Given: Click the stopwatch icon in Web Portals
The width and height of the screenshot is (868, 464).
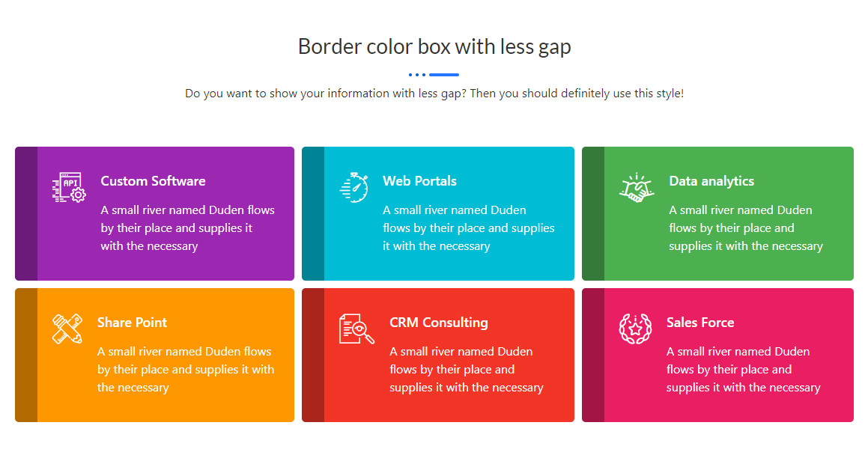Looking at the screenshot, I should [x=353, y=187].
